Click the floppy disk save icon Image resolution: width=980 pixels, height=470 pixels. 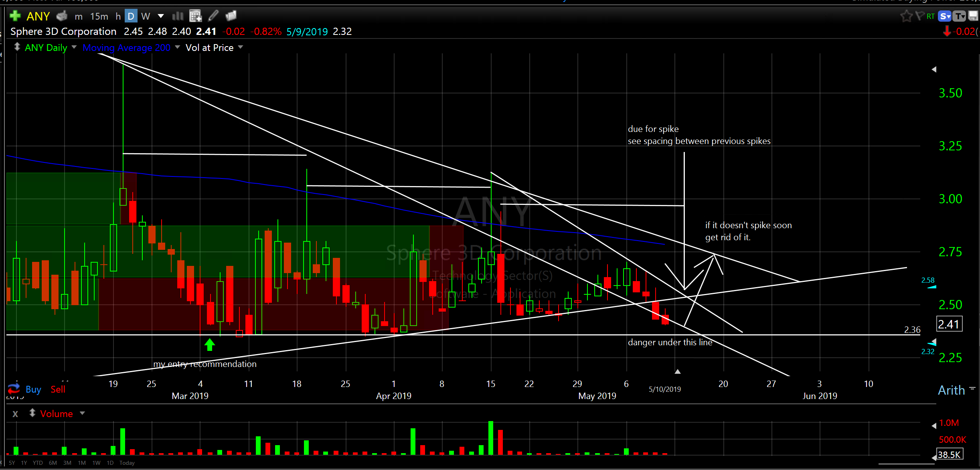click(x=973, y=16)
